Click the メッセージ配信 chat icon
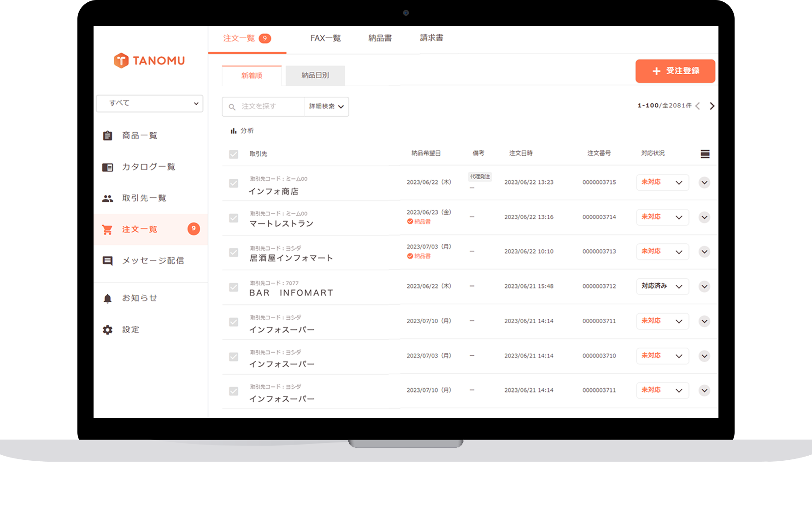The image size is (812, 505). pos(107,261)
